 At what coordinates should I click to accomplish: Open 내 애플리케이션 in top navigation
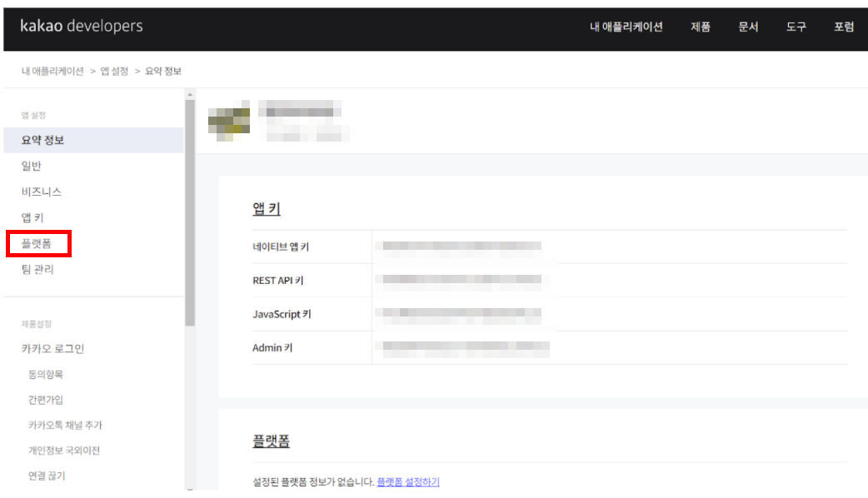click(626, 27)
